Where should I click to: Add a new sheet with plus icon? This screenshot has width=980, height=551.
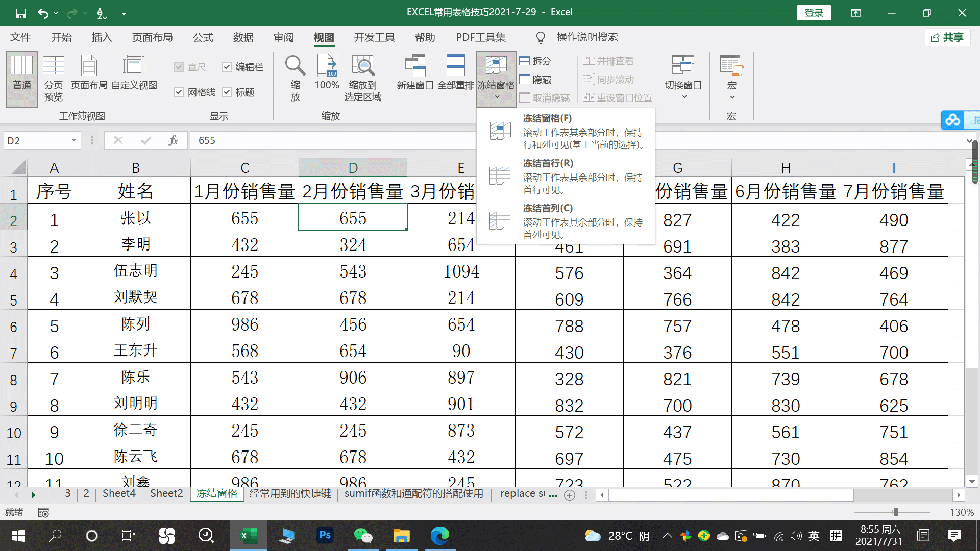570,495
